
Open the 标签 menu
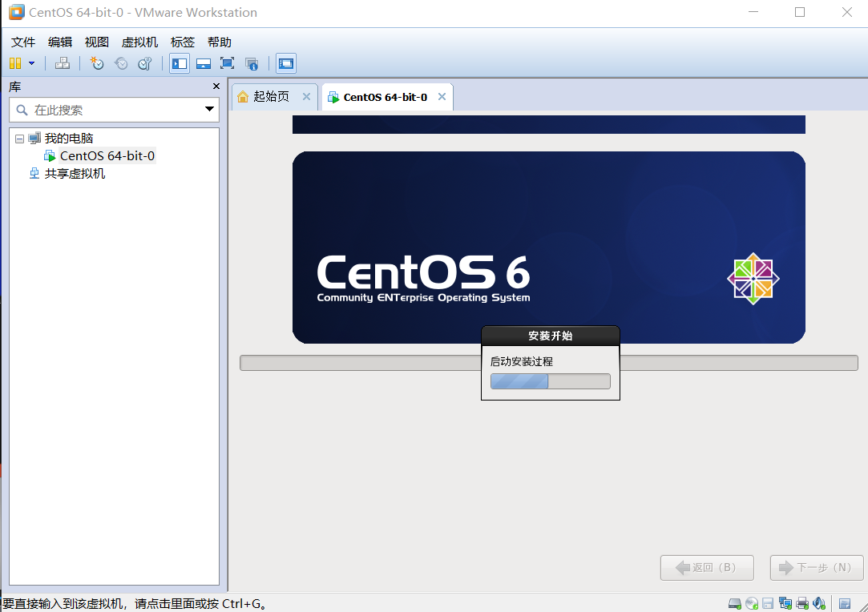tap(183, 42)
